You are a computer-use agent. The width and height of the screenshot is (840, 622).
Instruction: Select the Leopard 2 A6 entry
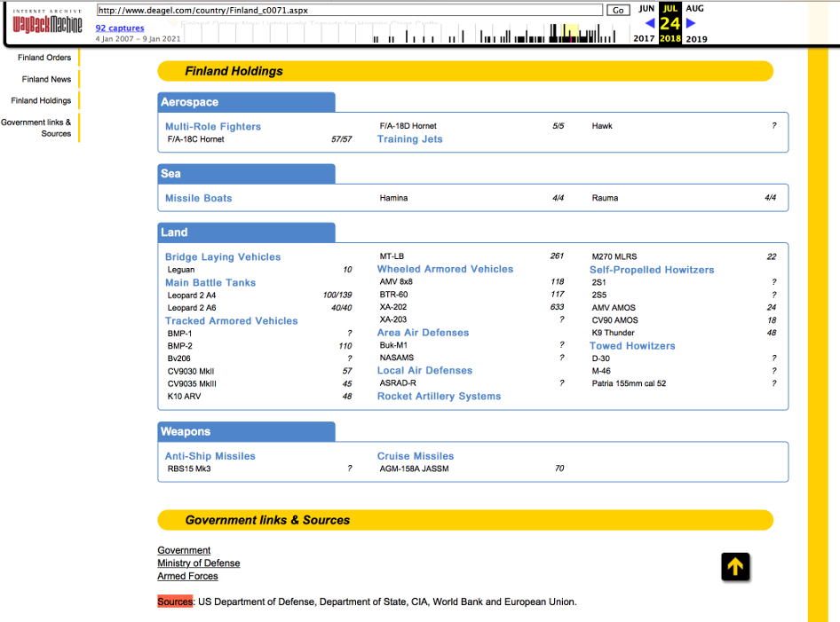pyautogui.click(x=192, y=308)
